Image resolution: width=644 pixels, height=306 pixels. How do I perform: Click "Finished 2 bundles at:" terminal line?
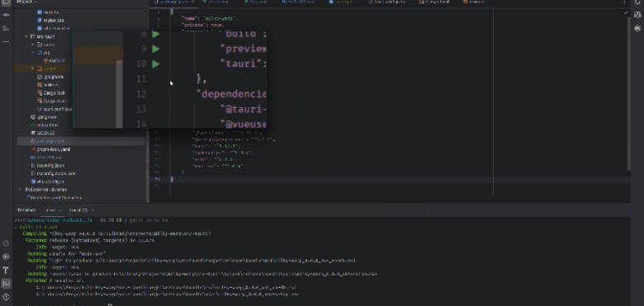click(x=54, y=280)
